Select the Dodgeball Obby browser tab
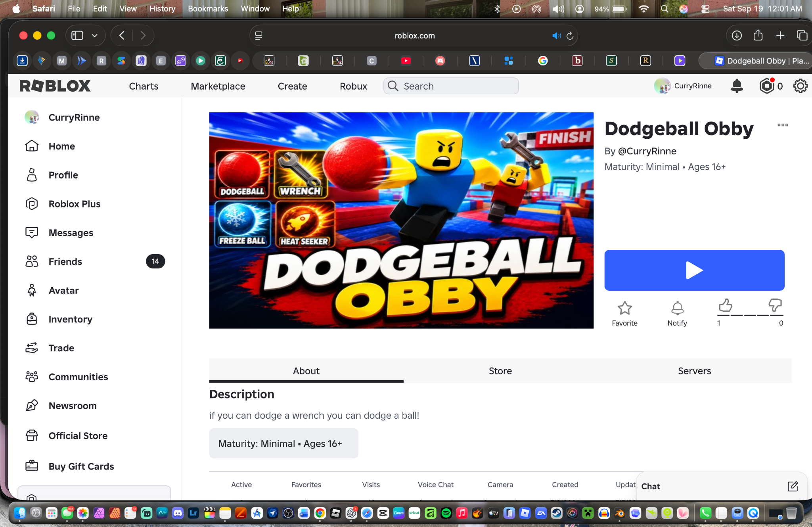The width and height of the screenshot is (812, 527). 756,61
